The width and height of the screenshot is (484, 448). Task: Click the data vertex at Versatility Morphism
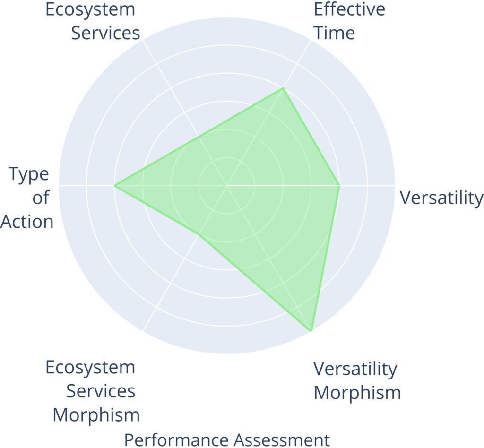(311, 330)
